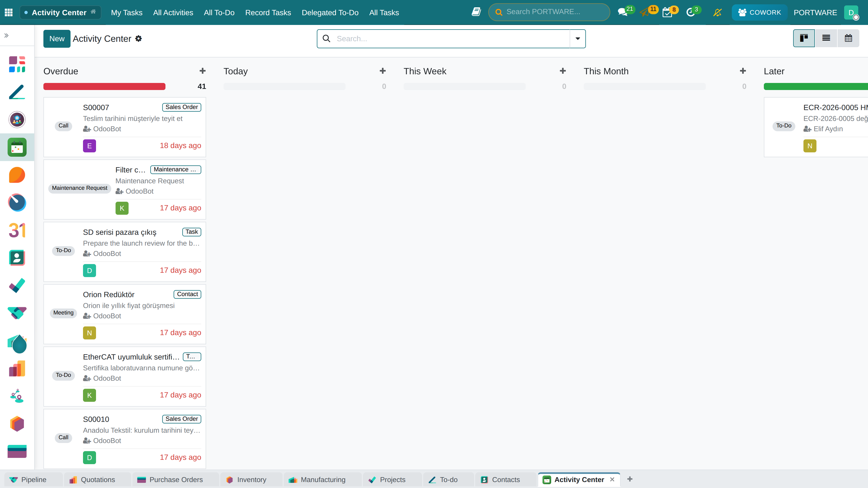Open the PORTWARE company switcher
Viewport: 868px width, 488px height.
(x=815, y=12)
